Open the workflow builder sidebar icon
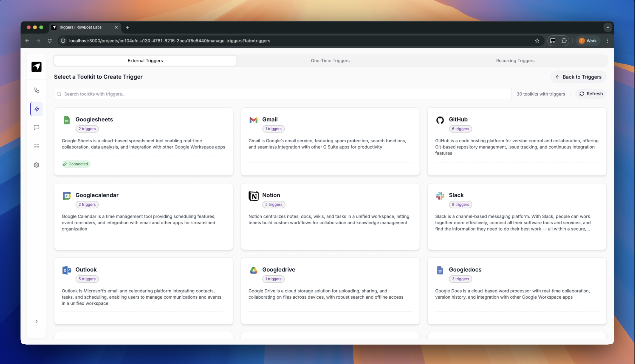Image resolution: width=635 pixels, height=364 pixels. point(36,90)
